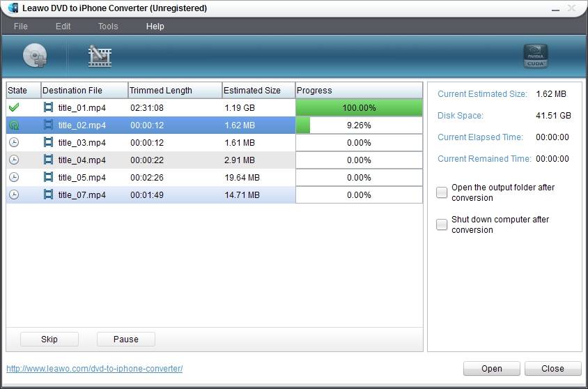Screen dimensions: 588x389
Task: Click the State column header
Action: click(x=23, y=91)
